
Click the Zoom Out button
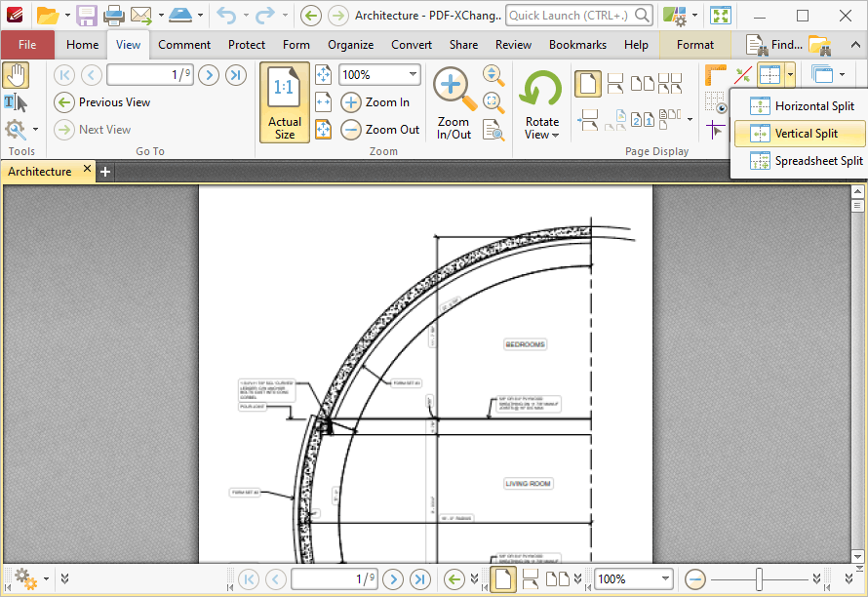[378, 129]
